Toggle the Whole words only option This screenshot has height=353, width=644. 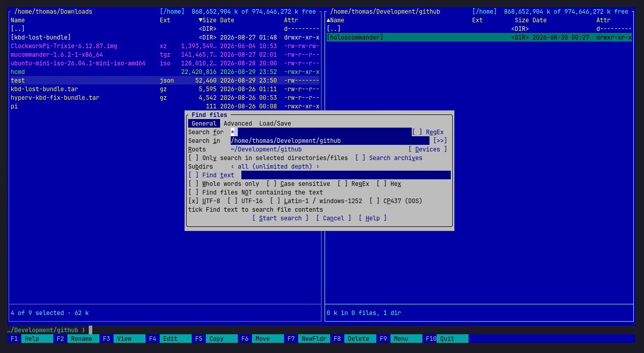point(224,184)
